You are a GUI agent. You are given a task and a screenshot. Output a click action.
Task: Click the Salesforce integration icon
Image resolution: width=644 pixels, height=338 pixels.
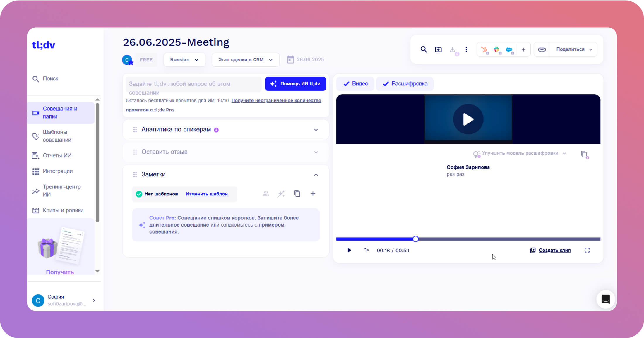(510, 50)
